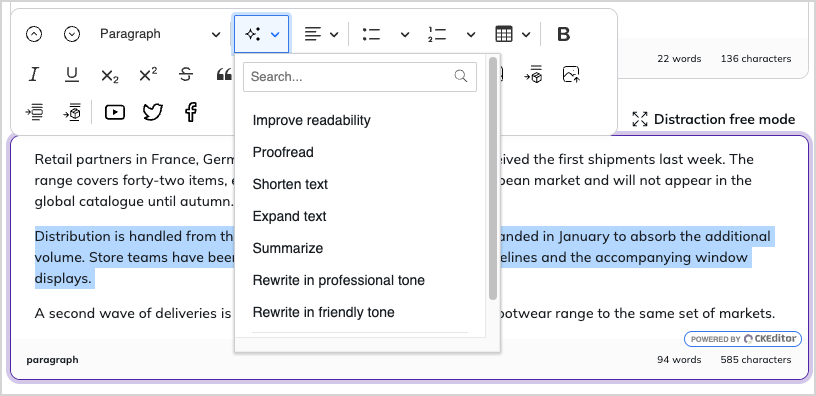This screenshot has width=816, height=396.
Task: Click box-with-arrow icon left of YouTube icon
Action: (x=72, y=112)
